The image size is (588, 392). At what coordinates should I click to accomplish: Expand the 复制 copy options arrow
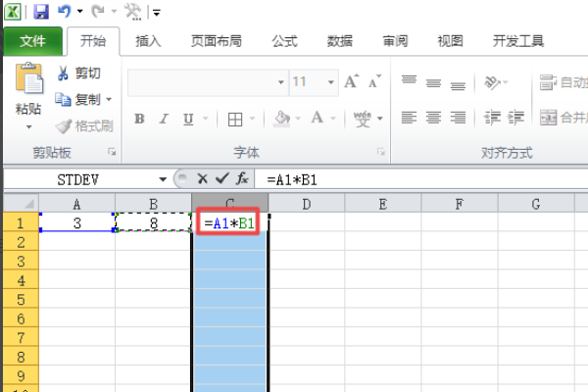[109, 99]
